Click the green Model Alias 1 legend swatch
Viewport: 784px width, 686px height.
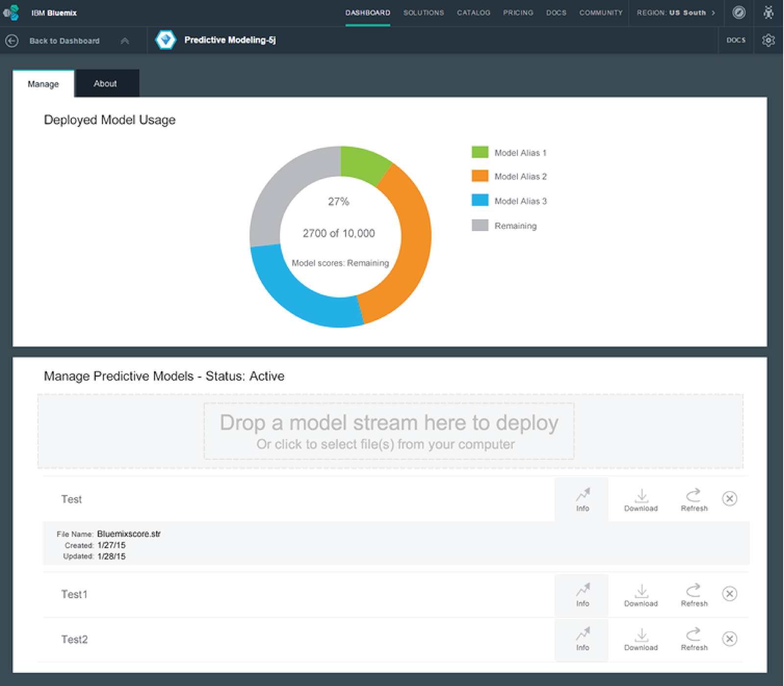(x=480, y=152)
